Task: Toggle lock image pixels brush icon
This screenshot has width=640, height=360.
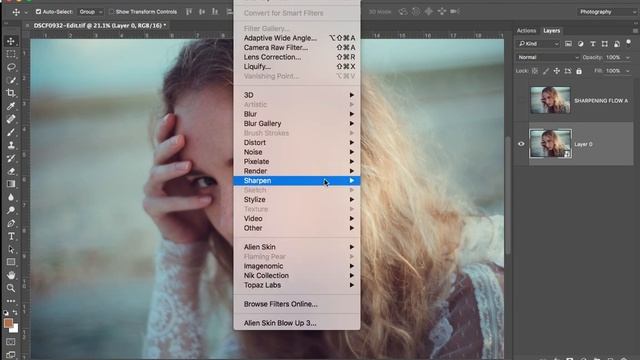Action: (x=546, y=71)
